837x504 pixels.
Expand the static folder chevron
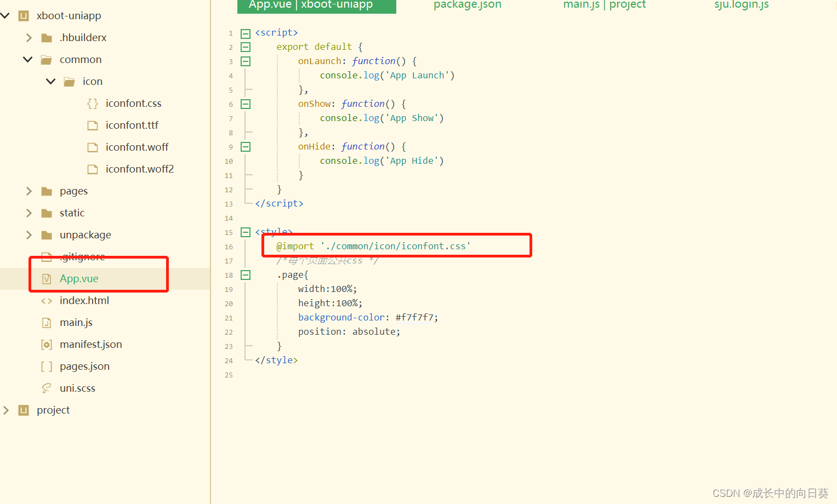click(x=29, y=213)
